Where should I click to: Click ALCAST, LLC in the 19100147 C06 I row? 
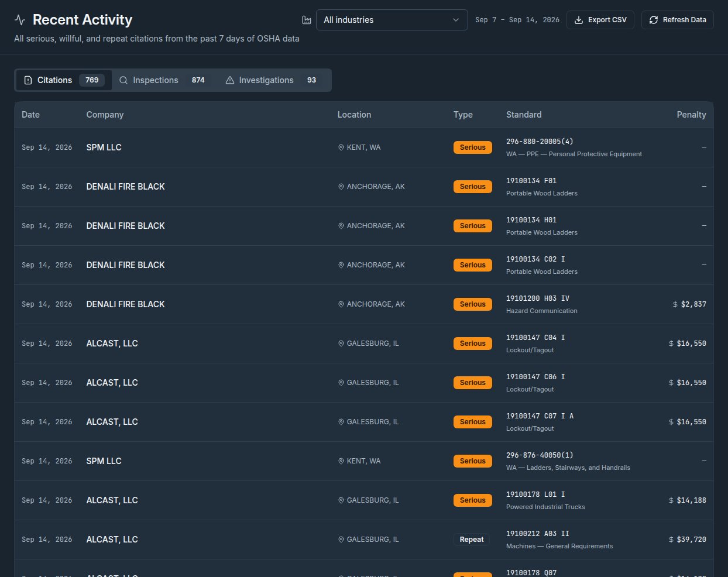pyautogui.click(x=112, y=383)
